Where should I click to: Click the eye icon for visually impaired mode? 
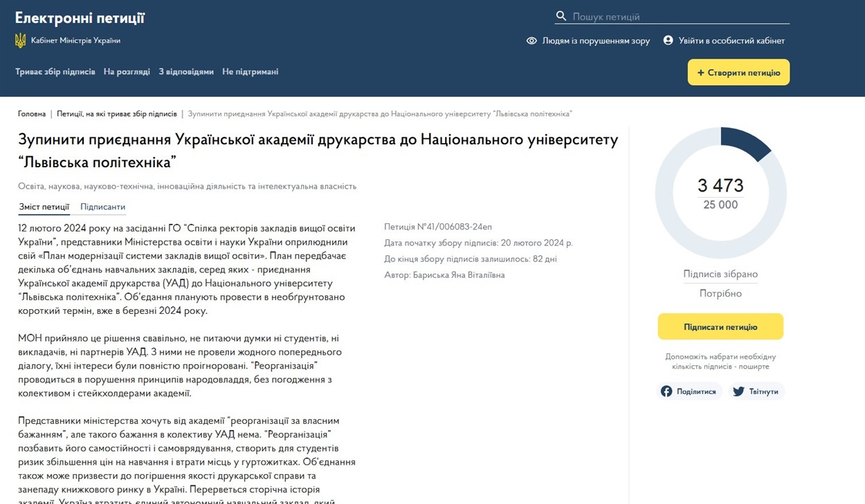coord(531,41)
